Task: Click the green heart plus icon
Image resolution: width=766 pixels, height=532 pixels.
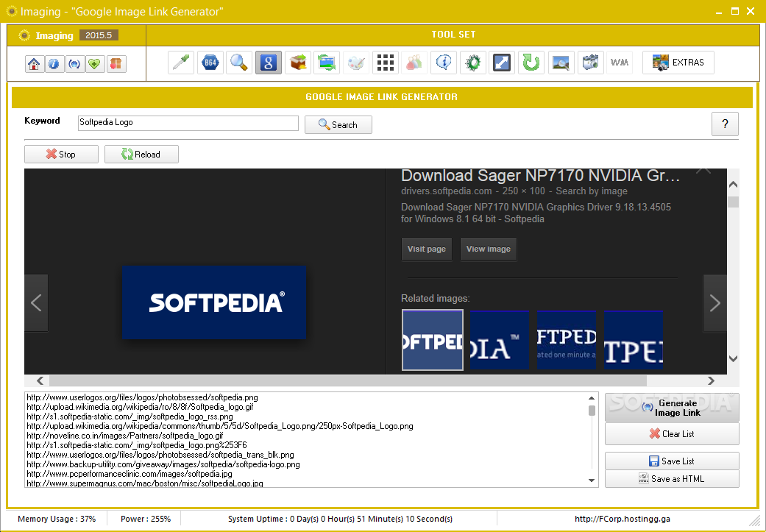Action: pos(95,64)
